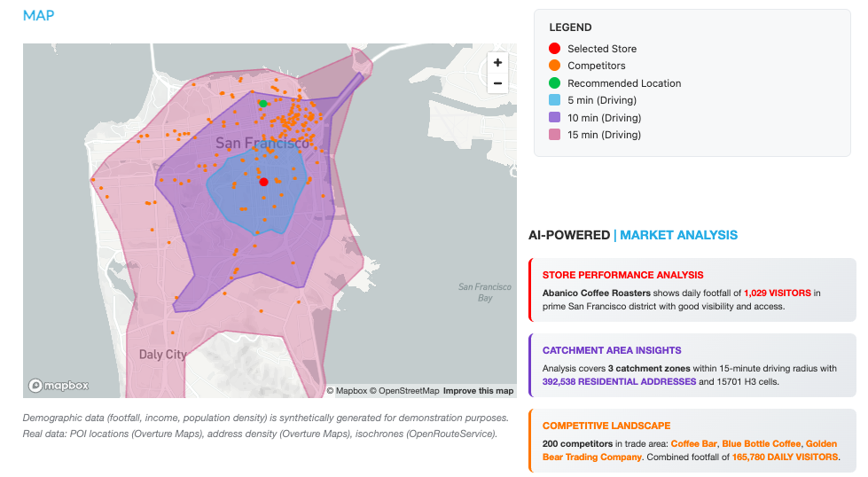Image resolution: width=868 pixels, height=477 pixels.
Task: Click the 15 min Driving pink swatch
Action: click(554, 135)
